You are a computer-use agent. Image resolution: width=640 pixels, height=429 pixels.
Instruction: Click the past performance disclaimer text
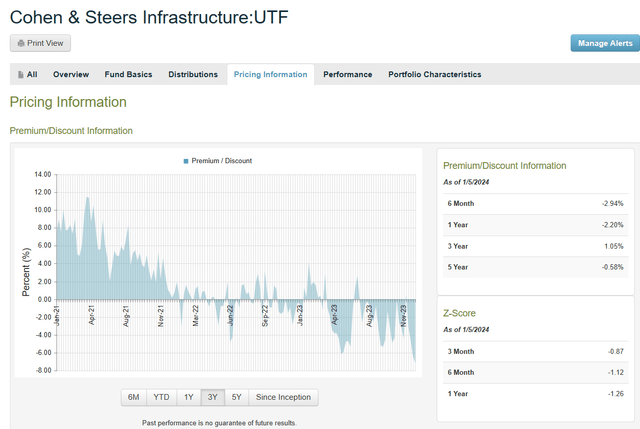[219, 423]
